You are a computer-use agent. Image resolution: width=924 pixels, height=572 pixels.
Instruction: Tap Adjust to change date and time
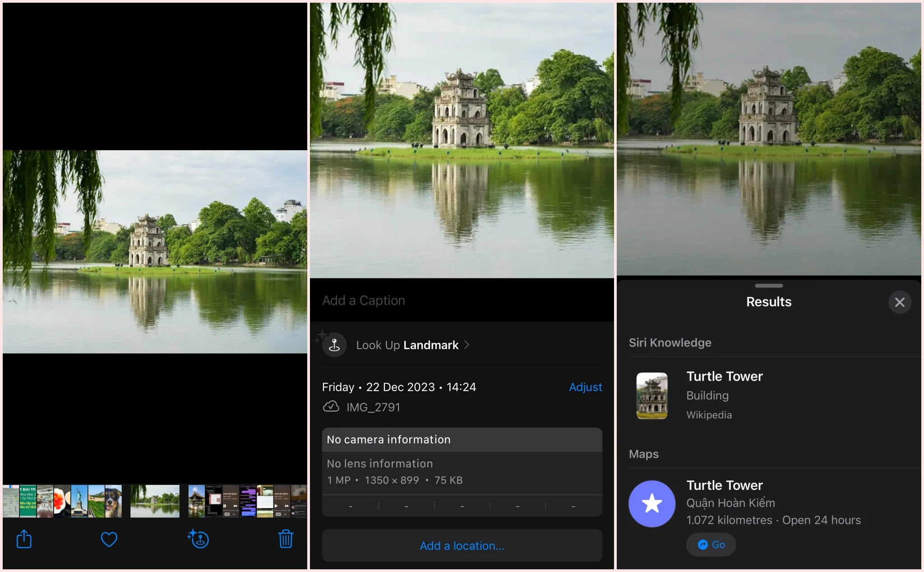(x=585, y=387)
